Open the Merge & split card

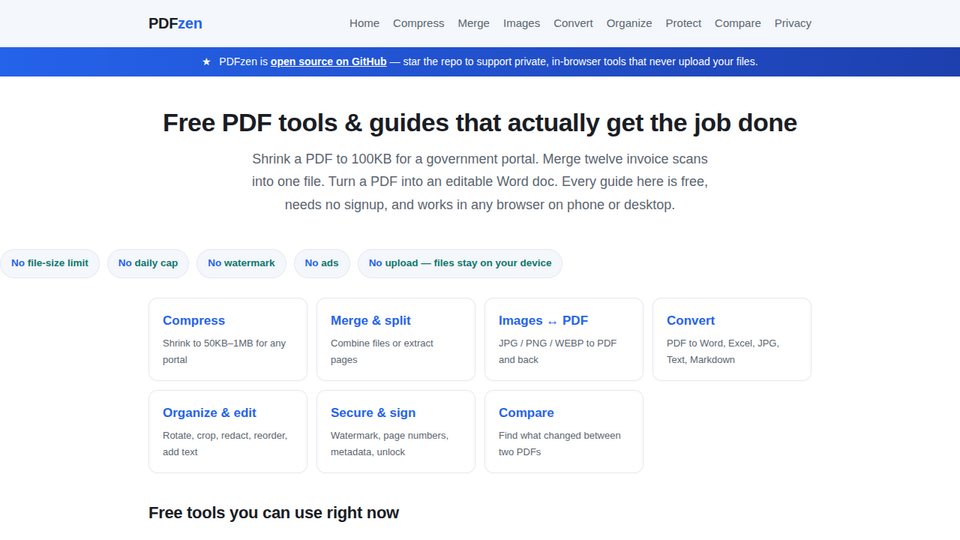pyautogui.click(x=396, y=339)
